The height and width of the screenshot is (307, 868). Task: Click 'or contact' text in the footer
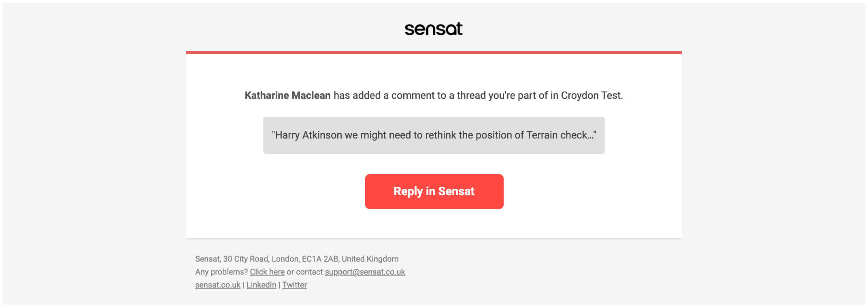304,272
